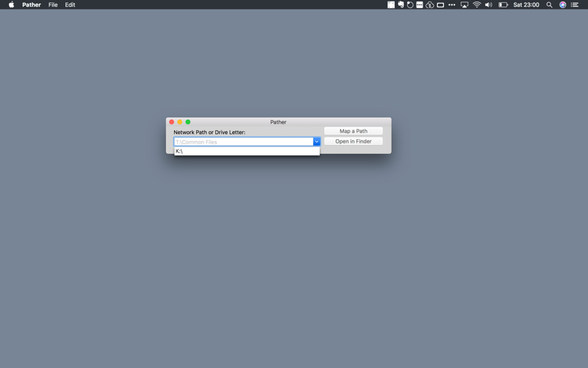
Task: Launch Siri from the menu bar
Action: 562,5
